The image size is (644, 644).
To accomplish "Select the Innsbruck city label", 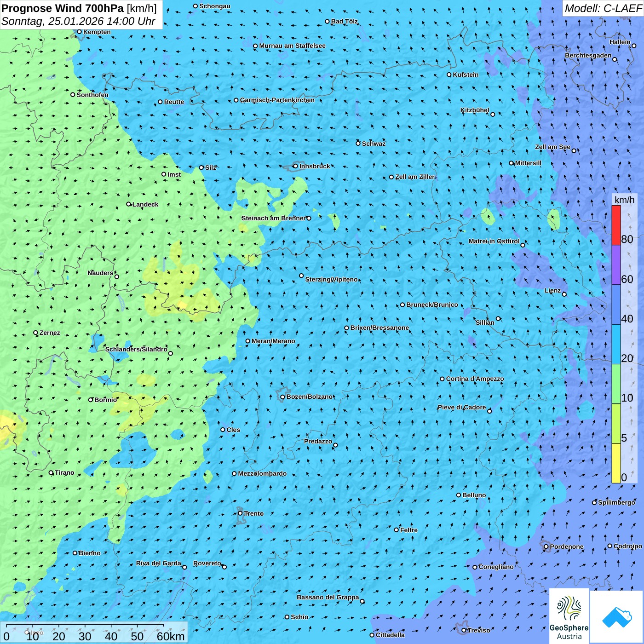I will [x=315, y=166].
